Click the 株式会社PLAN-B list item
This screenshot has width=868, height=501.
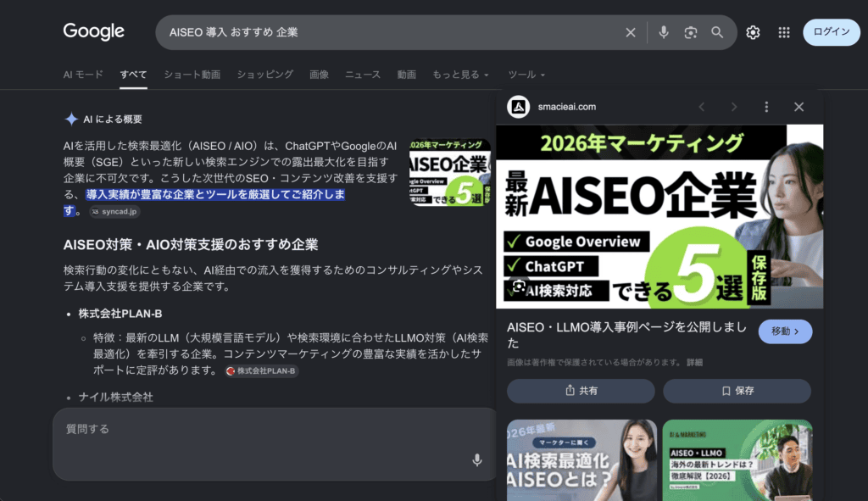click(120, 314)
